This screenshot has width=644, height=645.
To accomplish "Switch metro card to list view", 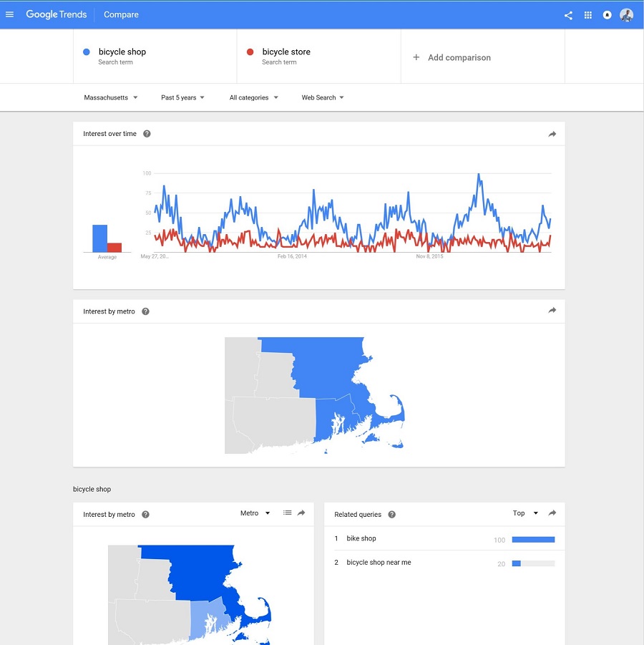I will tap(288, 513).
